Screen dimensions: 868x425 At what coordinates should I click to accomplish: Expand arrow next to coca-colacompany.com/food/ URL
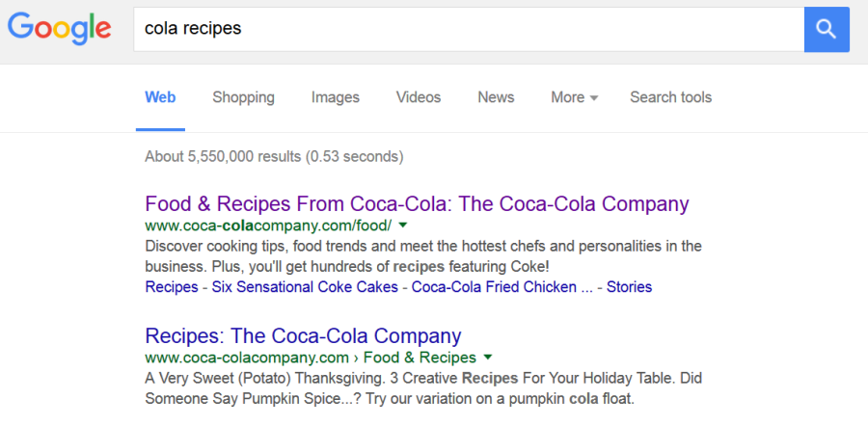point(403,226)
